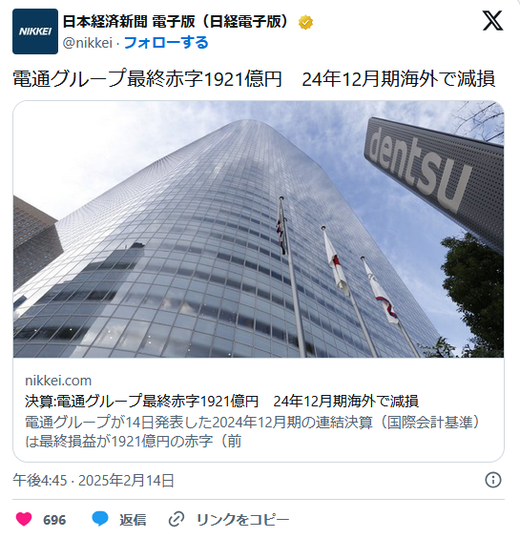
Task: Open the glass skyscraper article photo
Action: (259, 229)
